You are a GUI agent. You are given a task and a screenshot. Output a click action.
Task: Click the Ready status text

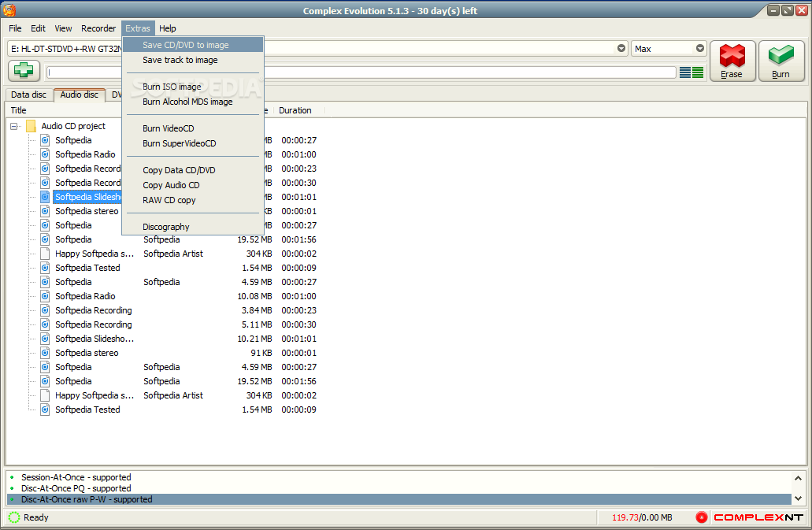point(35,517)
